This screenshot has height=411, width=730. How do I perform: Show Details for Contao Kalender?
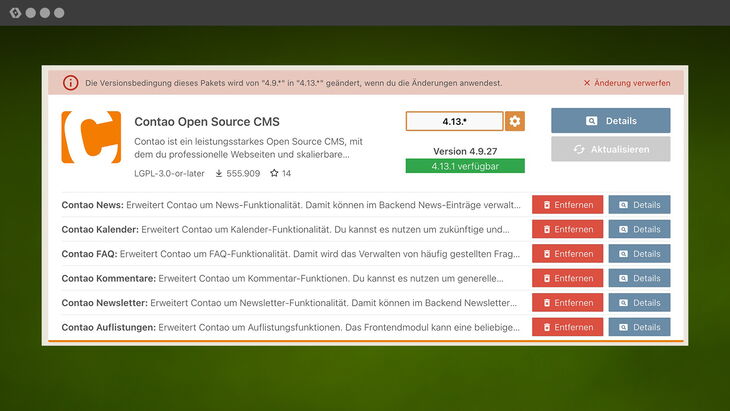click(639, 229)
